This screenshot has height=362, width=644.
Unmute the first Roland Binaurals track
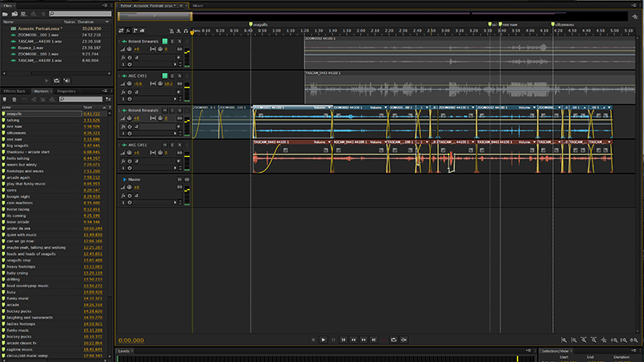(164, 41)
